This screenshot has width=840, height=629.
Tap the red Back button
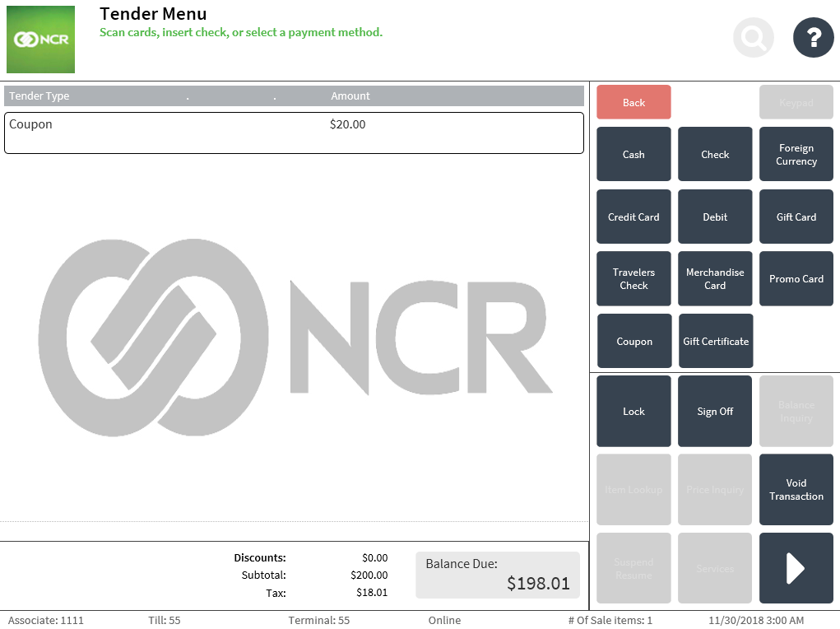tap(633, 102)
